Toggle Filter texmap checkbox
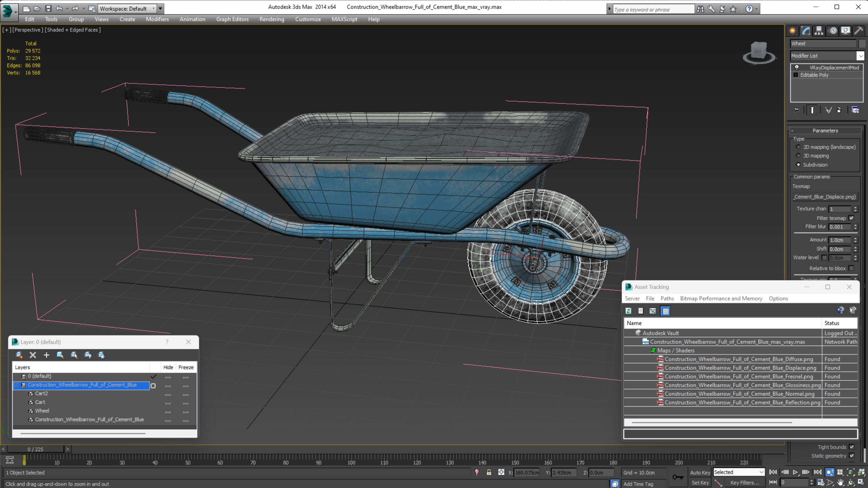Image resolution: width=868 pixels, height=488 pixels. 852,218
